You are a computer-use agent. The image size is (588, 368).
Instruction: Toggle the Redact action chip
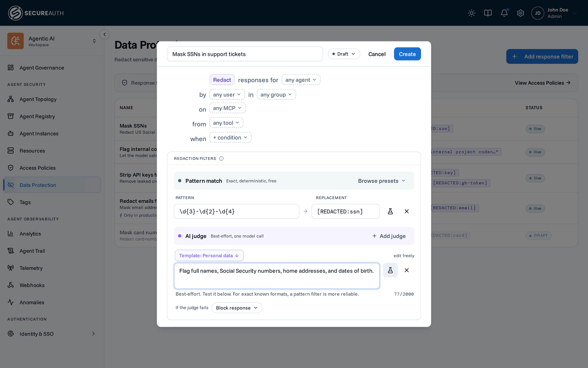point(222,80)
